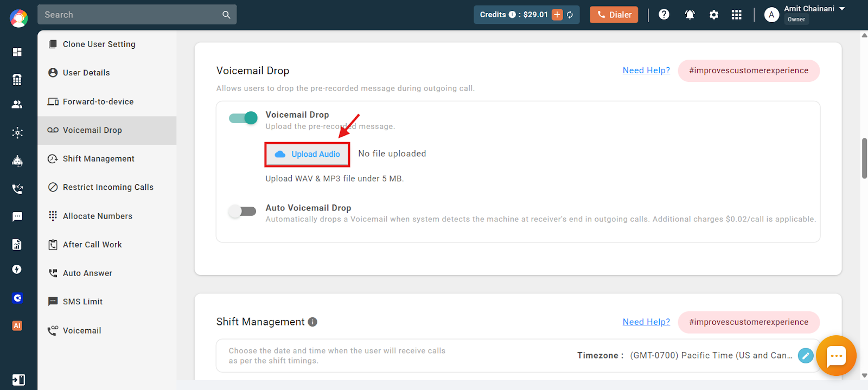This screenshot has height=390, width=868.
Task: Go to Clone User Setting
Action: (x=107, y=44)
